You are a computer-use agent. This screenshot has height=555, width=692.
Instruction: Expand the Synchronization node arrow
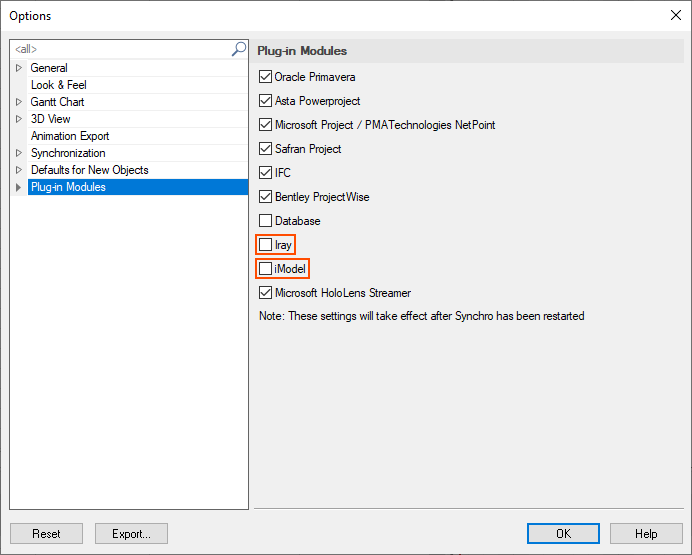point(19,153)
